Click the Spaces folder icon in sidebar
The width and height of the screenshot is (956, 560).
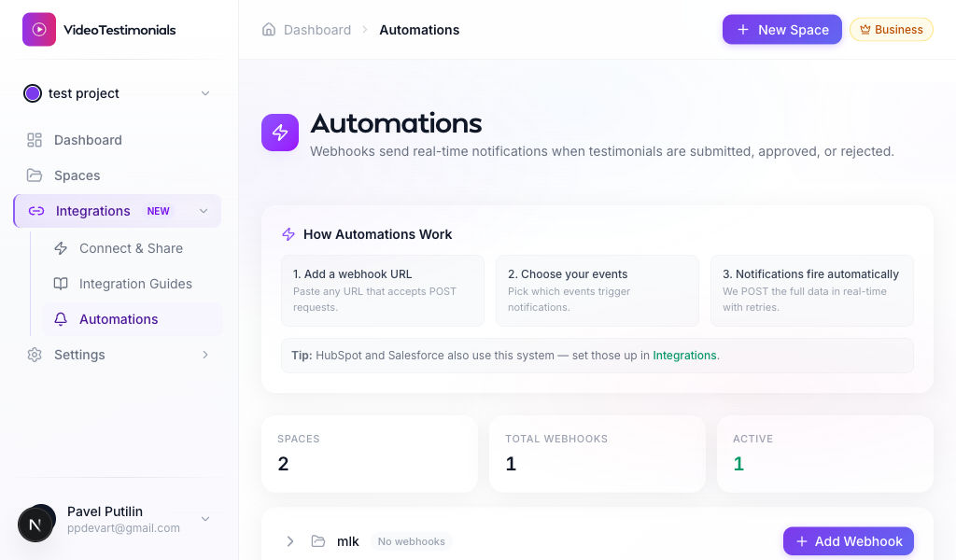(35, 175)
